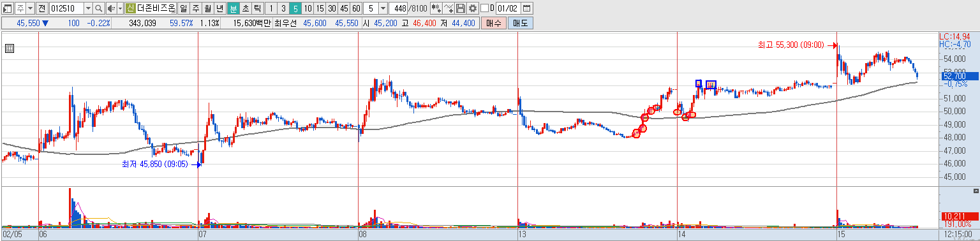Click the date field 01/02

click(x=509, y=8)
